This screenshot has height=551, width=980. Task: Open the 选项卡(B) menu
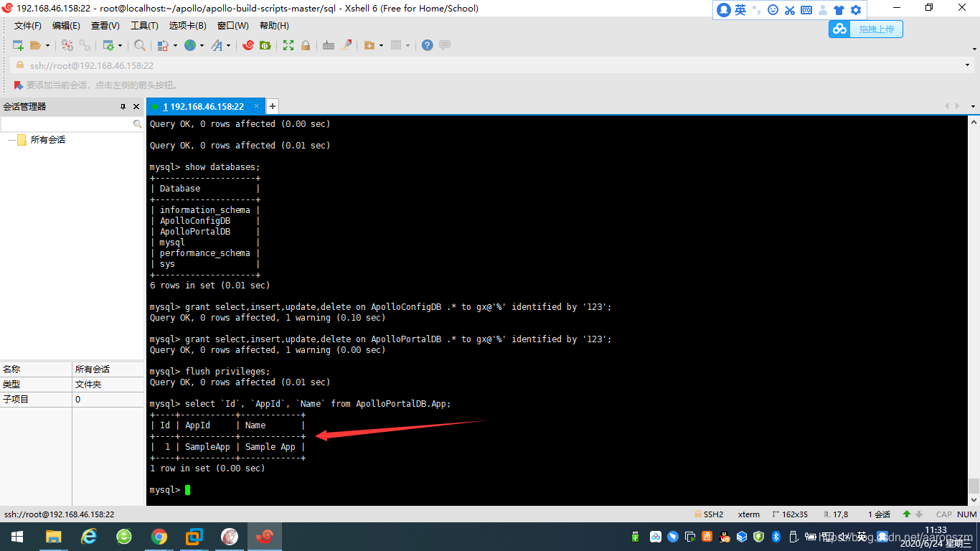coord(188,26)
